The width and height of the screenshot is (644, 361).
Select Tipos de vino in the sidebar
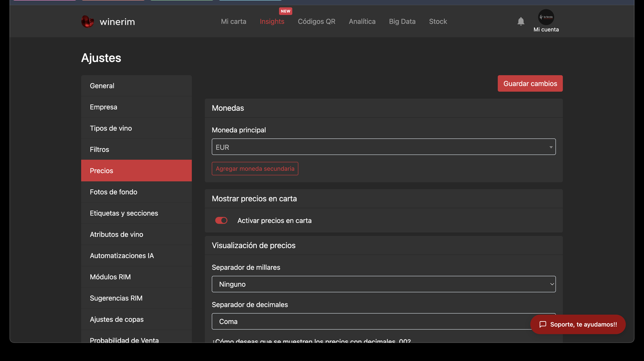(x=137, y=128)
